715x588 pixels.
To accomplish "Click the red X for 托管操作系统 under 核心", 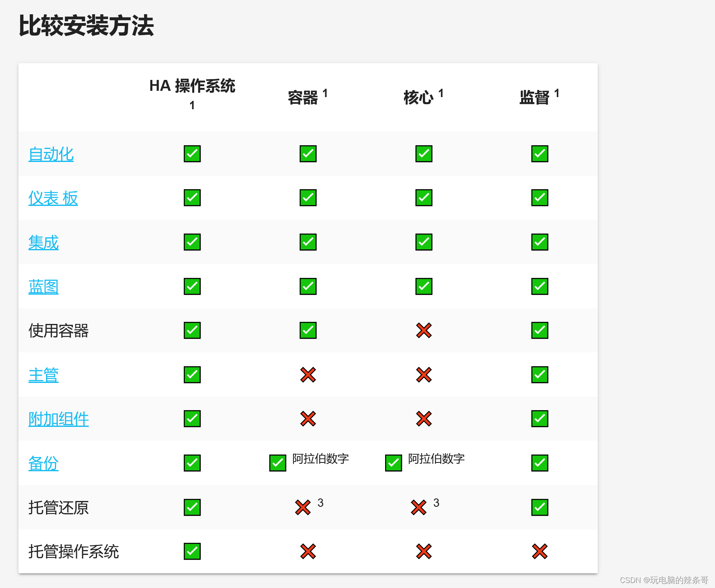I will point(424,551).
